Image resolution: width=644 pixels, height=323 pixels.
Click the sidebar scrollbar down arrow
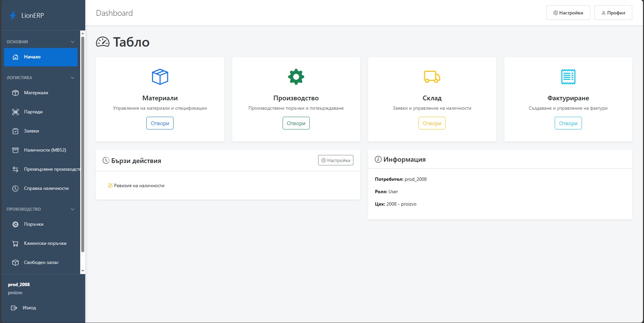(x=83, y=271)
